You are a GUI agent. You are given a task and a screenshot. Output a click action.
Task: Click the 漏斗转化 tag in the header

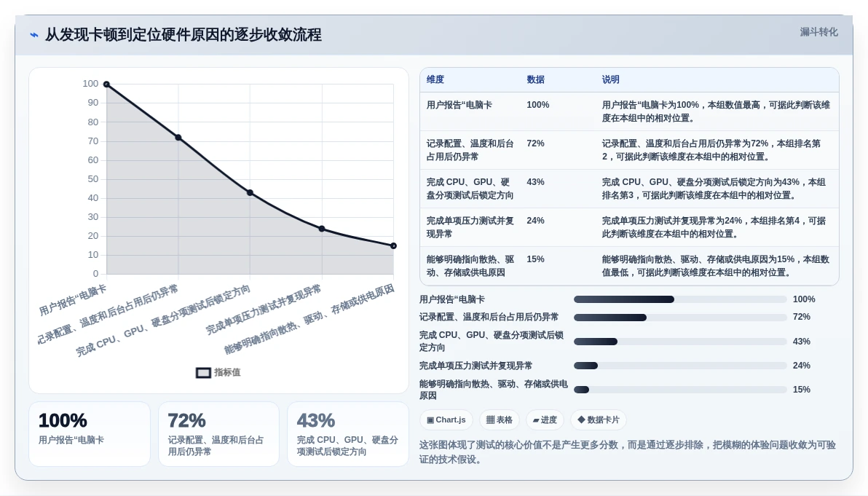pyautogui.click(x=818, y=32)
